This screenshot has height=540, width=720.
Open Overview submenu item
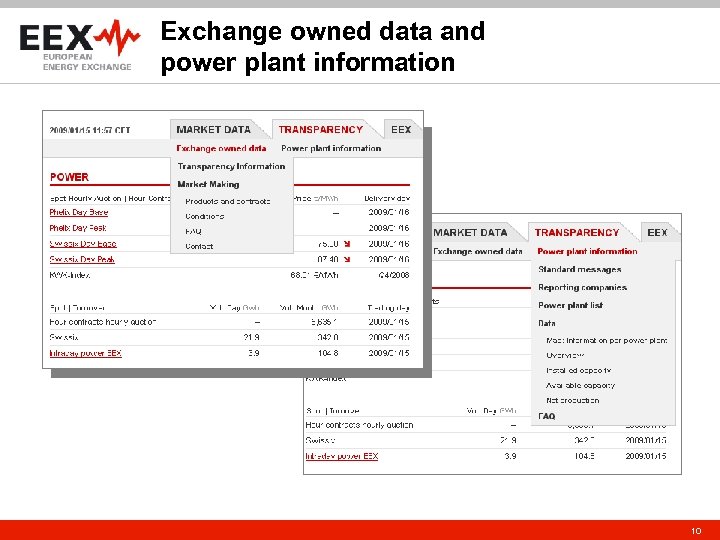pos(565,355)
